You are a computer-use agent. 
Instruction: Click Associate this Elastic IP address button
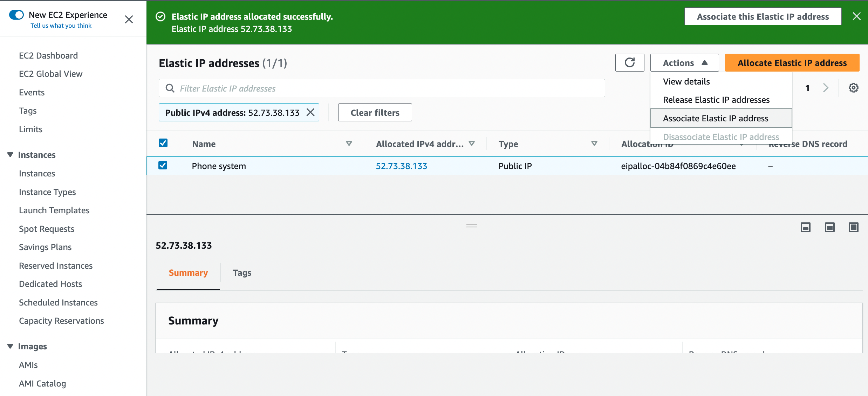coord(763,16)
